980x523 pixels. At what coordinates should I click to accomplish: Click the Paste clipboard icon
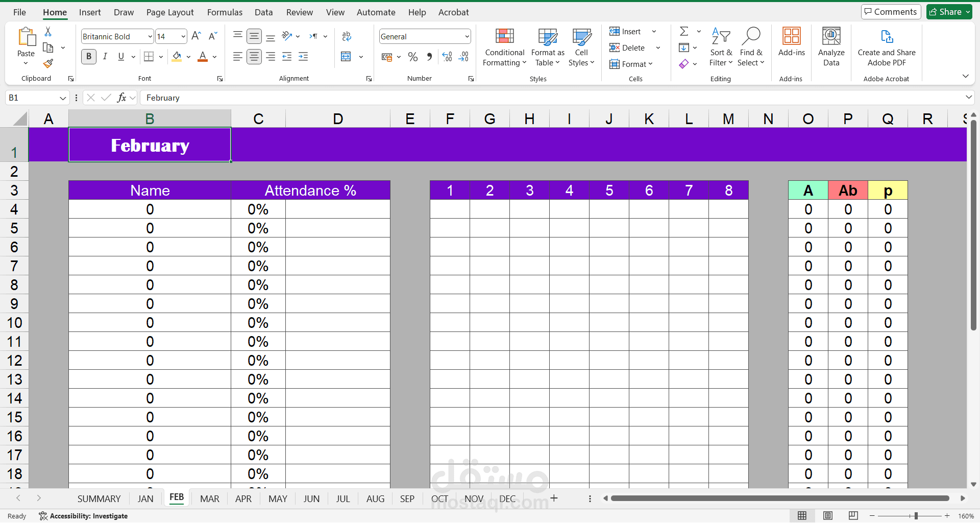pos(26,38)
